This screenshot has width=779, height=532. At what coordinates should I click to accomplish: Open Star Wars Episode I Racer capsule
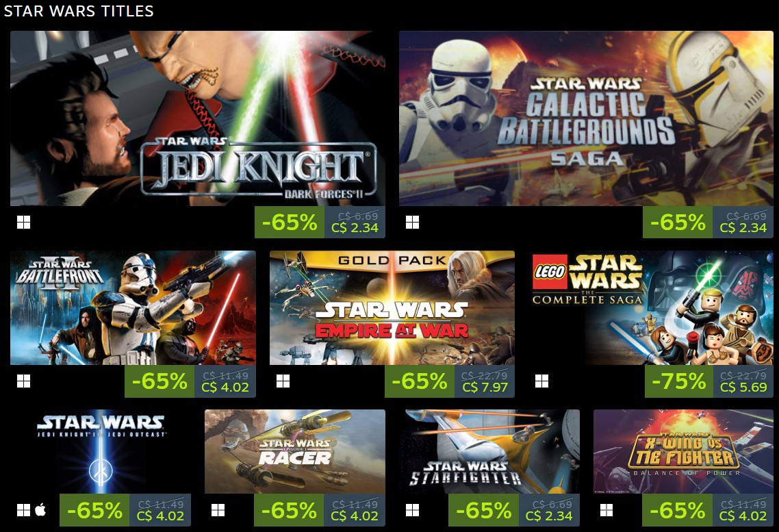pos(295,451)
